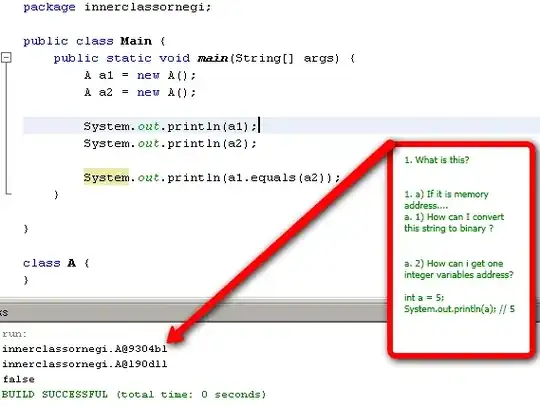Click the highlighted System keyword

tap(106, 177)
